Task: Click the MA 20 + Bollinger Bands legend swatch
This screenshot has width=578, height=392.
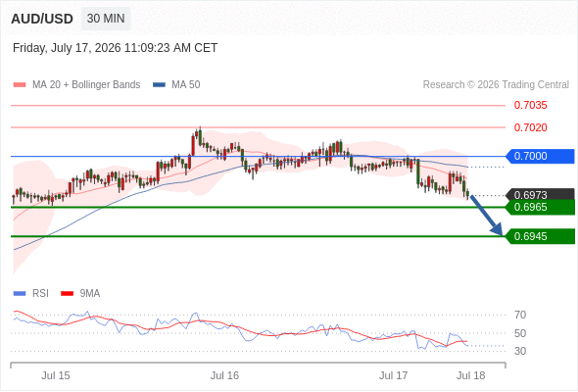Action: (x=20, y=85)
